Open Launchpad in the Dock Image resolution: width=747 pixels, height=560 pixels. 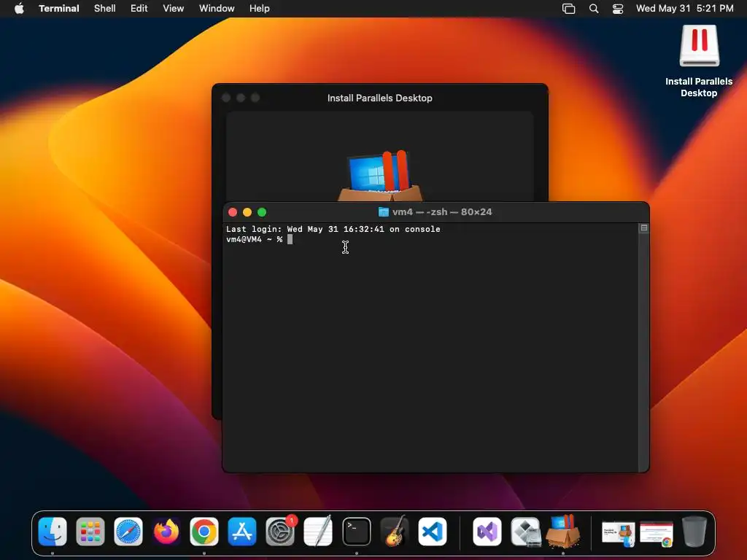[x=90, y=532]
